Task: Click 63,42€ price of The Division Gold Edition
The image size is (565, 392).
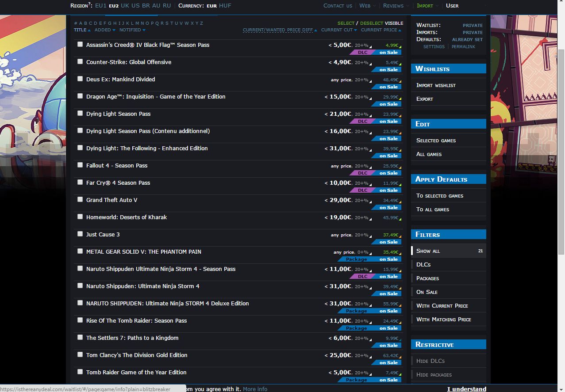Action: tap(391, 355)
